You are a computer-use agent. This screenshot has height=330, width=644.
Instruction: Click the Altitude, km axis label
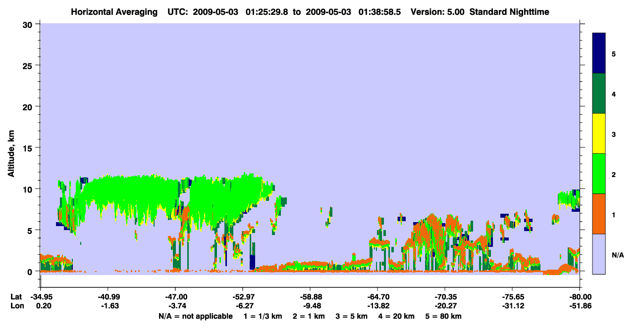(11, 147)
